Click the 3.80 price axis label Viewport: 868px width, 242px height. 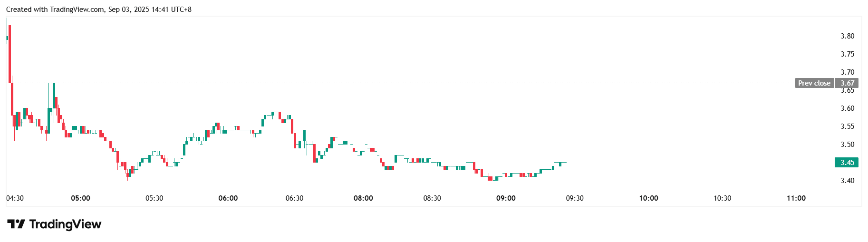pyautogui.click(x=847, y=36)
